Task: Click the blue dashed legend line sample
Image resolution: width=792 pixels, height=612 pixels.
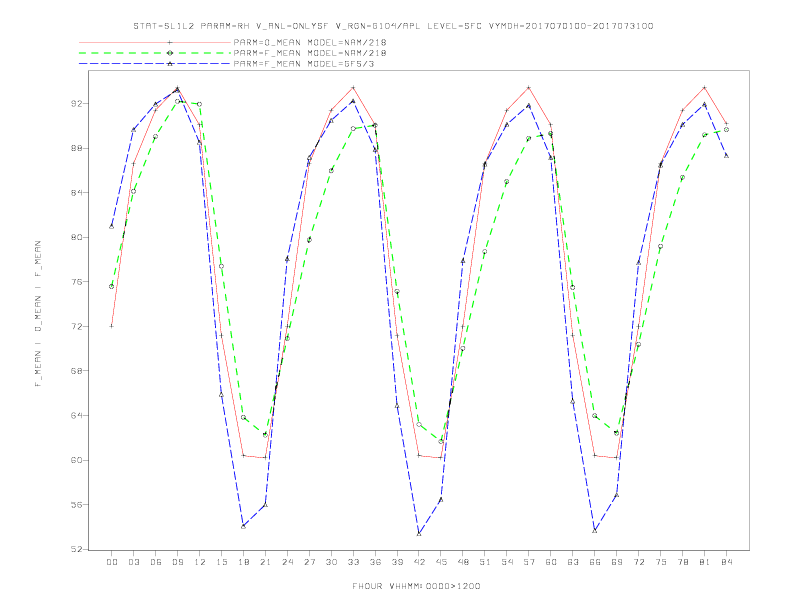Action: pos(155,64)
